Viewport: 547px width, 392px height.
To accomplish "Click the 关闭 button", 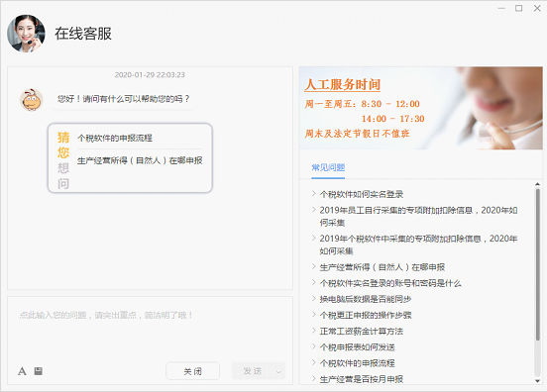I will 192,371.
